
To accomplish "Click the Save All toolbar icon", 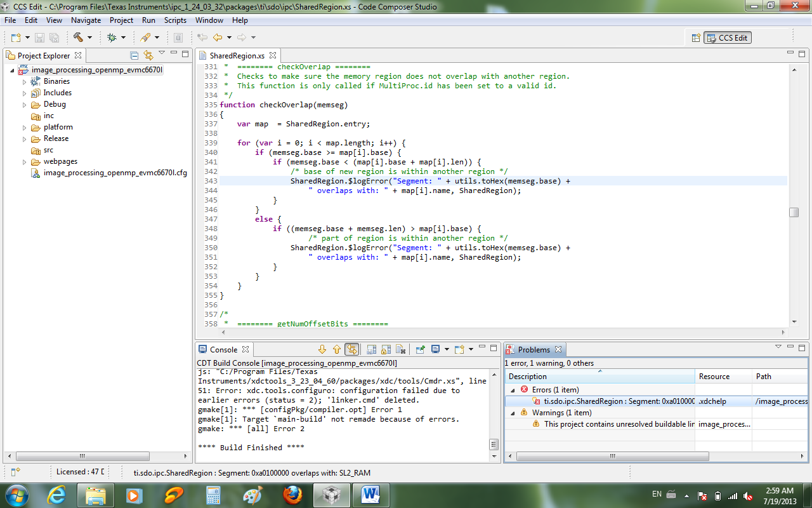I will click(54, 38).
